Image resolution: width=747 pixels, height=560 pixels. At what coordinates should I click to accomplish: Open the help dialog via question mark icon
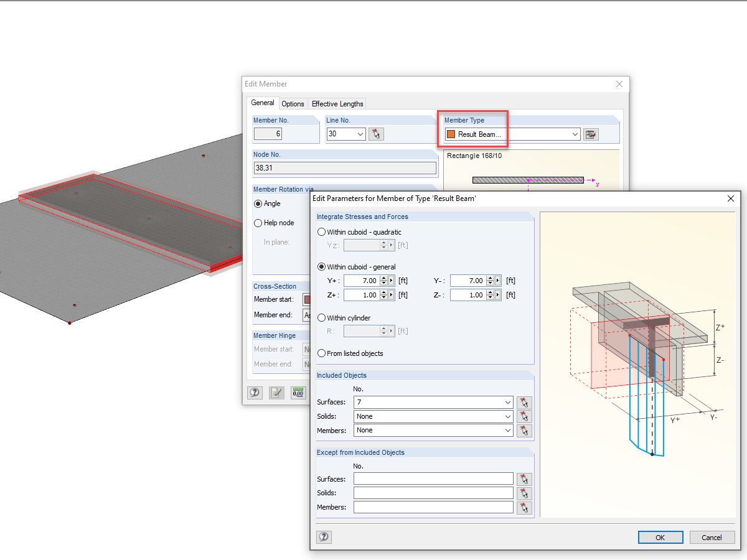click(x=323, y=537)
